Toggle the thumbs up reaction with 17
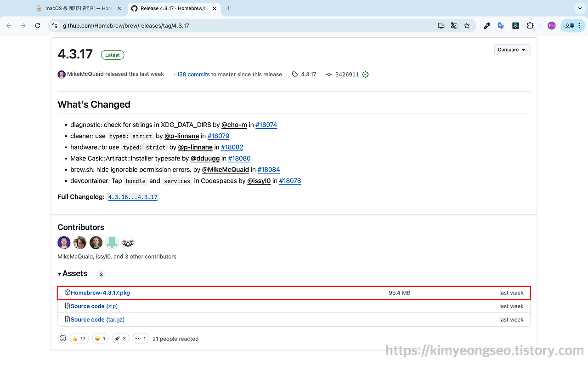Image resolution: width=588 pixels, height=368 pixels. [79, 339]
